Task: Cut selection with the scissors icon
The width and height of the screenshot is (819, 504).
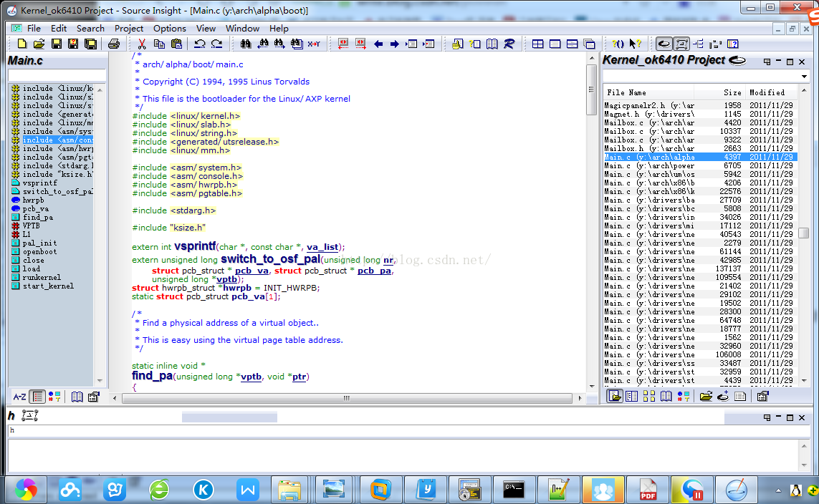Action: pos(142,44)
